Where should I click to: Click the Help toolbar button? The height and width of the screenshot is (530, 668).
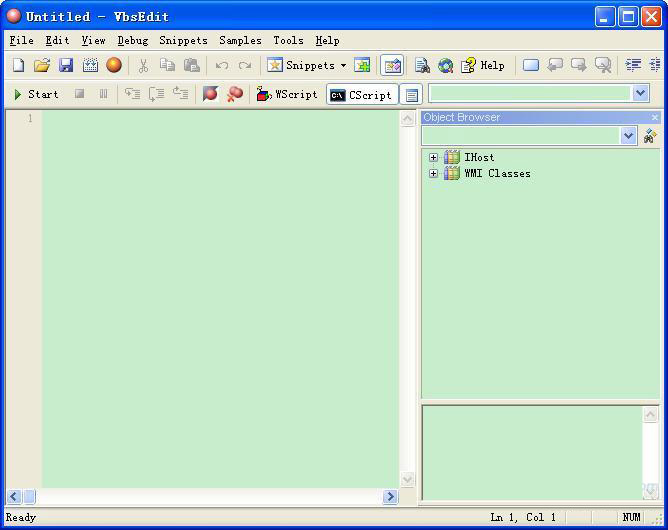pos(482,65)
